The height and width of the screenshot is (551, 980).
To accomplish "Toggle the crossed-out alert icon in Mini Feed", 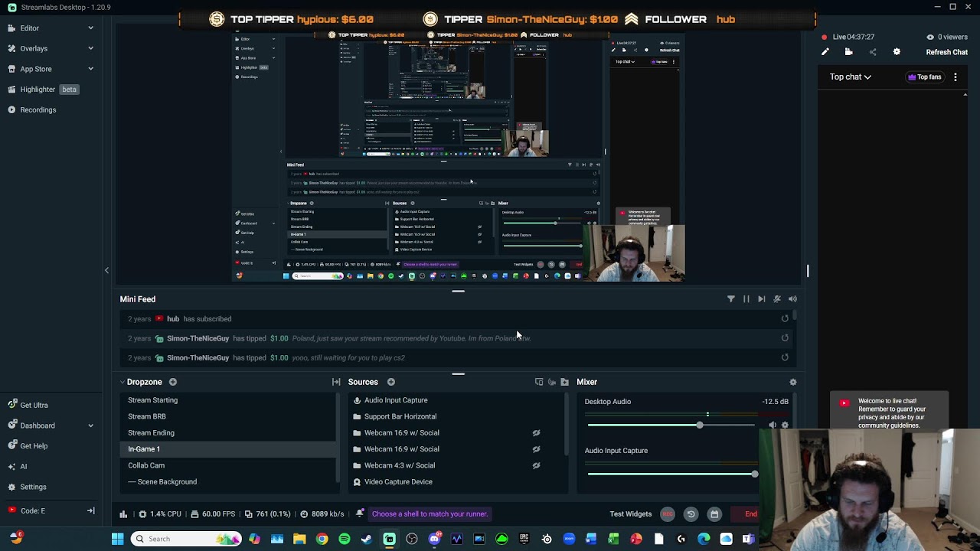I will pyautogui.click(x=777, y=299).
